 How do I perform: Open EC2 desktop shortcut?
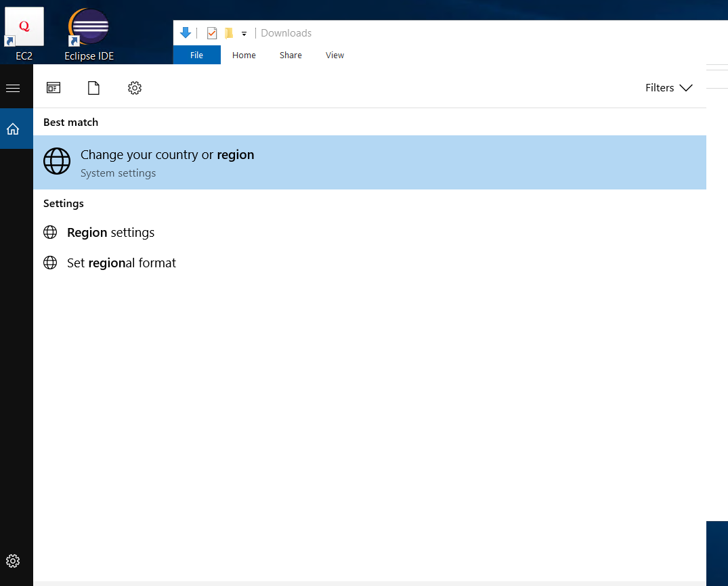(x=24, y=35)
